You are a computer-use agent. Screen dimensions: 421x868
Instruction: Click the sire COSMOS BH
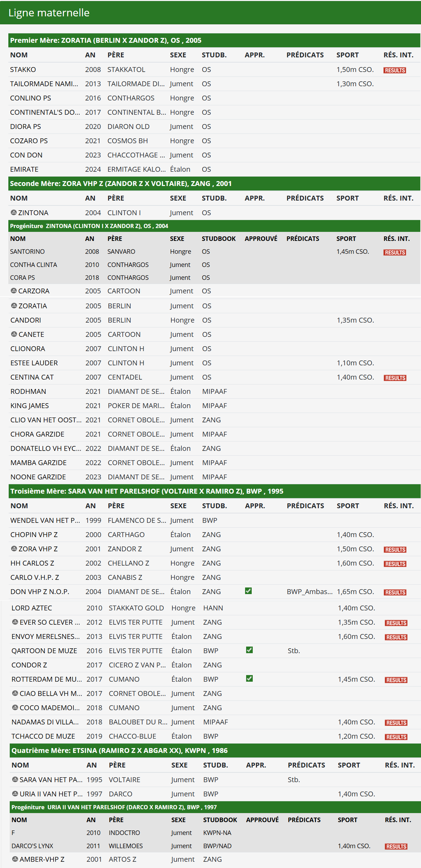128,141
